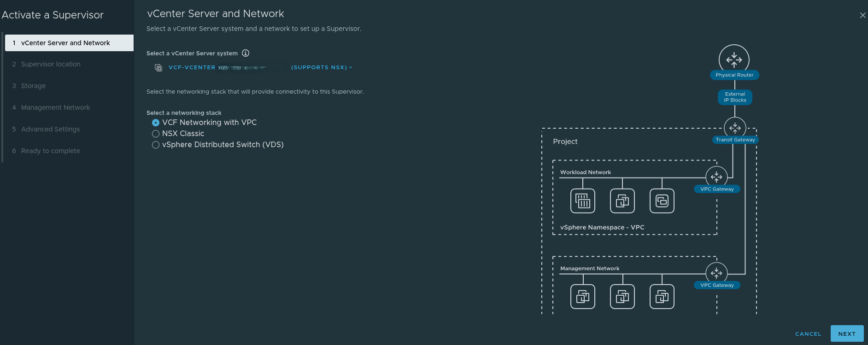Click the middle VM icon in Management Network
The width and height of the screenshot is (868, 345).
622,297
